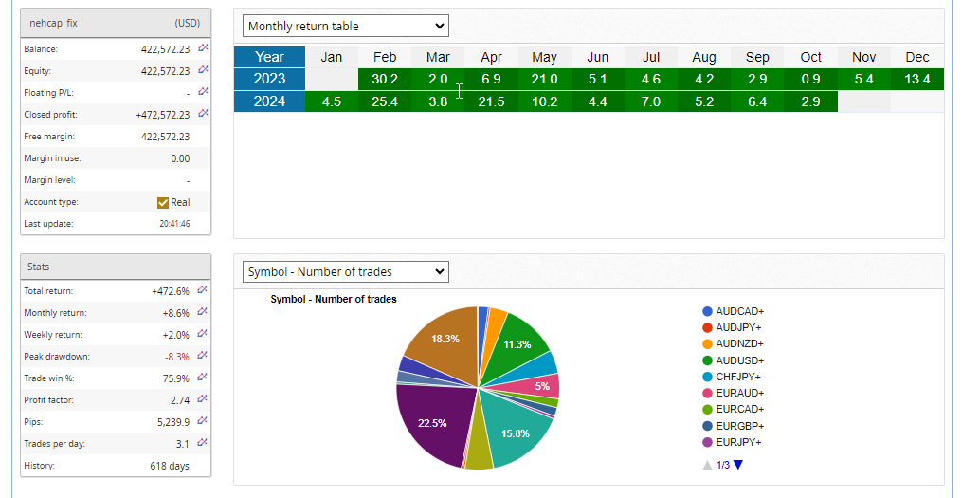Click the AUDUSD+ legend entry

[739, 360]
